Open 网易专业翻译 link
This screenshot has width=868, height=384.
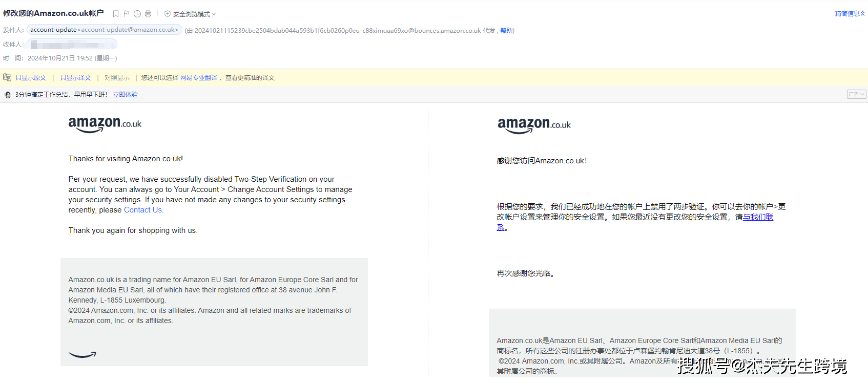tap(199, 78)
